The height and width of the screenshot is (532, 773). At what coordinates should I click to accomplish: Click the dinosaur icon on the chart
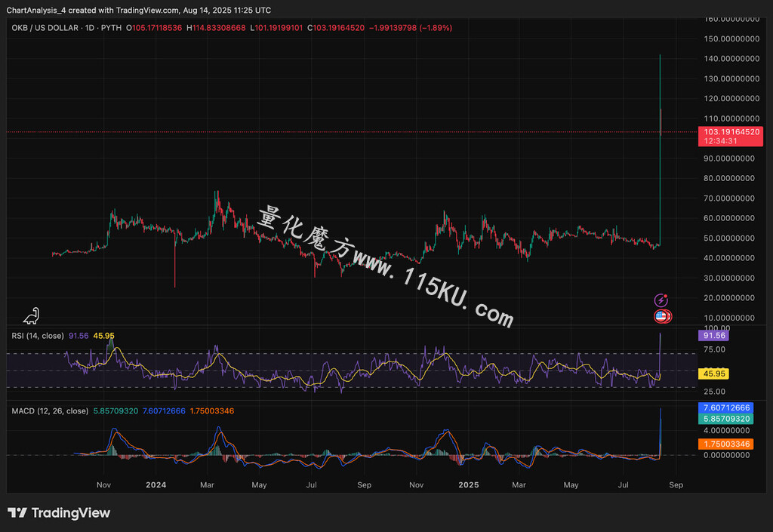(31, 316)
